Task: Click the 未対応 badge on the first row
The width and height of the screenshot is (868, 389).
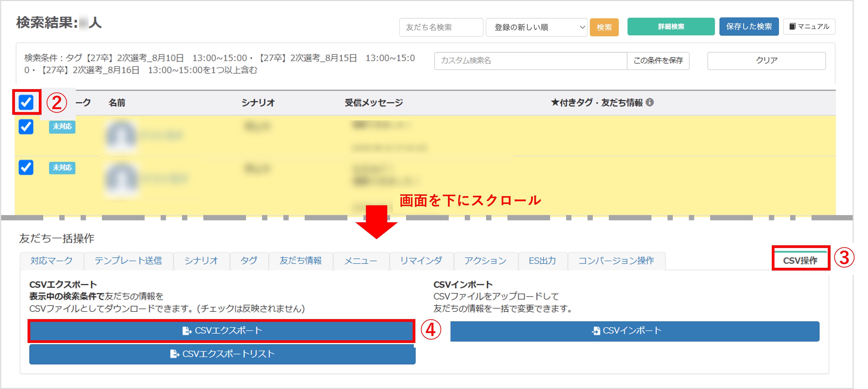Action: click(x=62, y=127)
